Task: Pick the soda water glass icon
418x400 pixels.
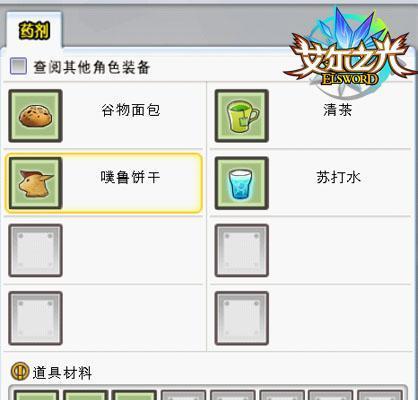Action: [x=242, y=183]
